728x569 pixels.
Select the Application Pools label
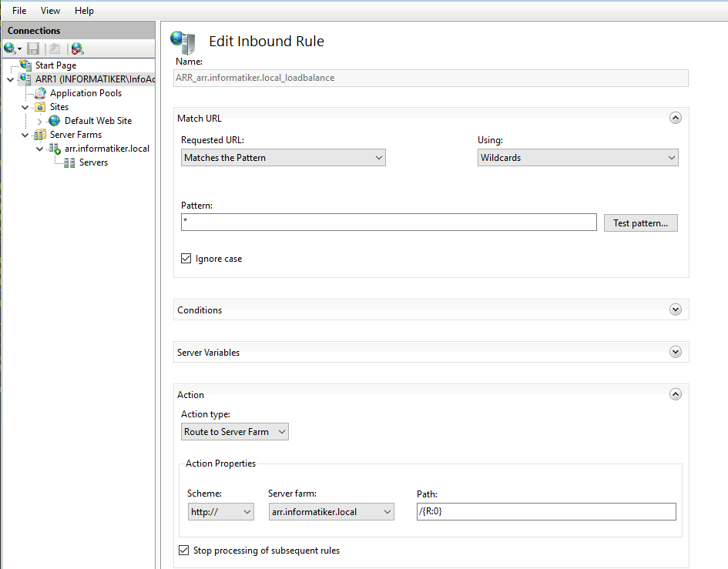pyautogui.click(x=86, y=93)
